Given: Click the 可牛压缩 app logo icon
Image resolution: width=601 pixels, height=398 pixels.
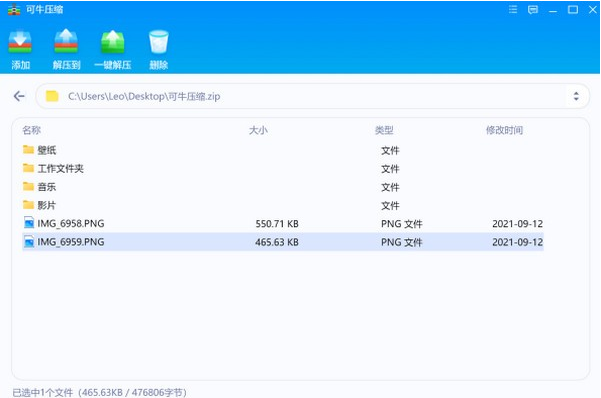Looking at the screenshot, I should pos(14,9).
